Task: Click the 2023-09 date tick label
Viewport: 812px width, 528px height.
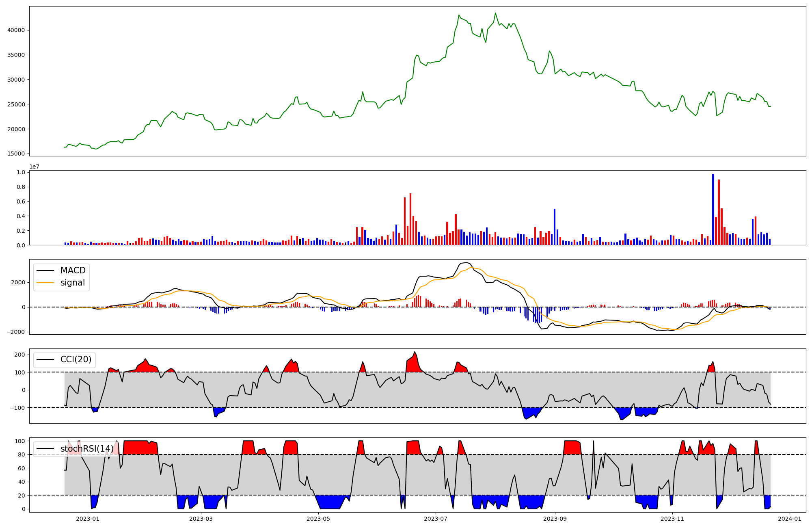Action: [555, 519]
